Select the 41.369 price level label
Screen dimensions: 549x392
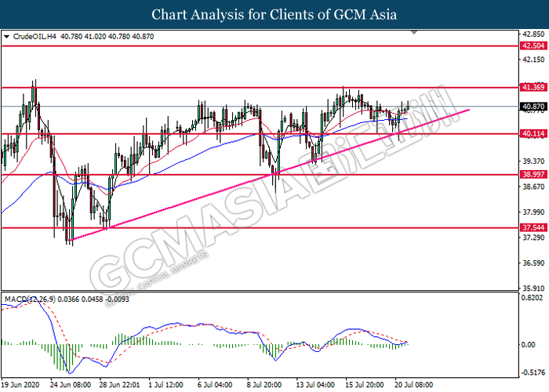pyautogui.click(x=533, y=87)
